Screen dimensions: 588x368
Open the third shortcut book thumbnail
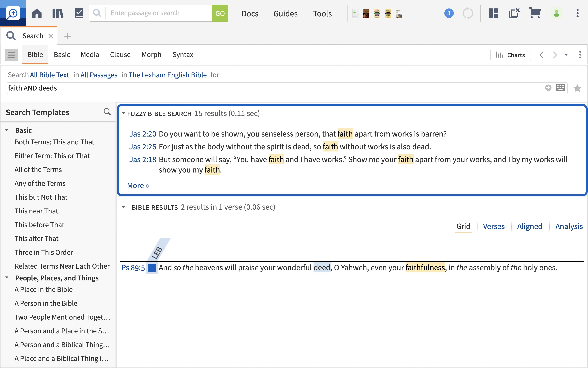point(377,14)
